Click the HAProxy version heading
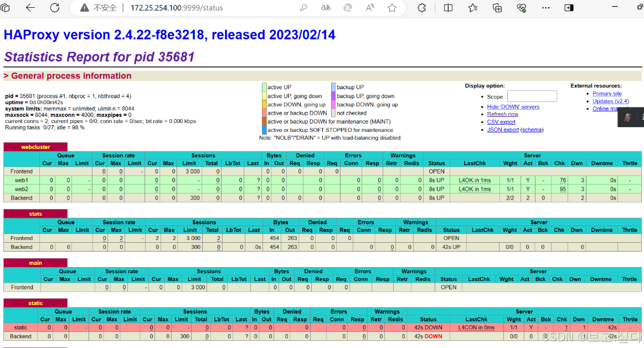The height and width of the screenshot is (348, 644). 169,35
